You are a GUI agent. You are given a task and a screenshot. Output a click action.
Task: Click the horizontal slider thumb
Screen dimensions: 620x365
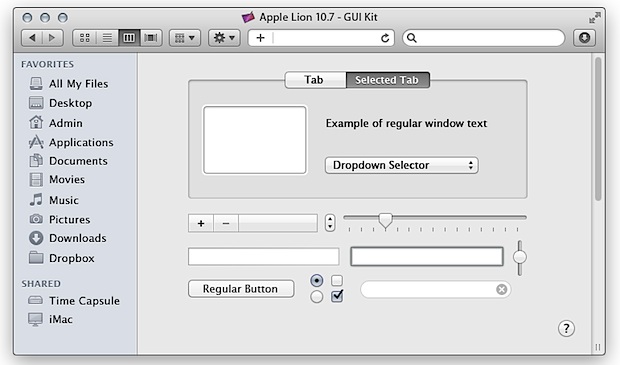pyautogui.click(x=385, y=221)
